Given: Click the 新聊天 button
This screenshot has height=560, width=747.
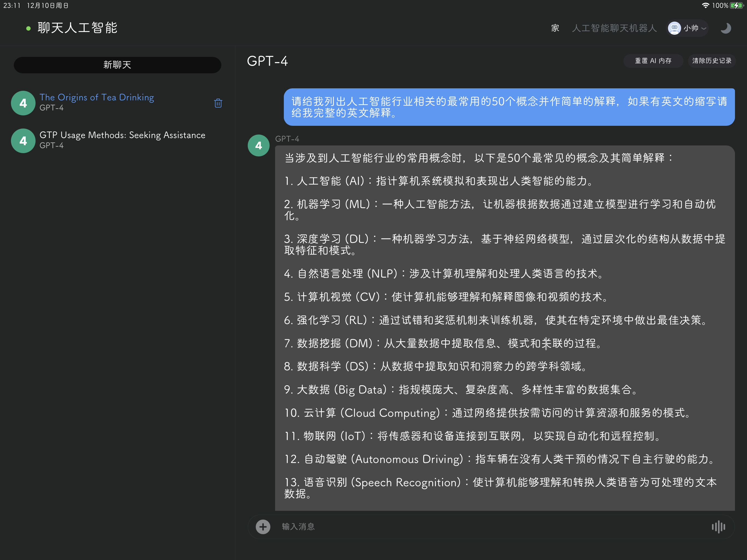Looking at the screenshot, I should [117, 65].
